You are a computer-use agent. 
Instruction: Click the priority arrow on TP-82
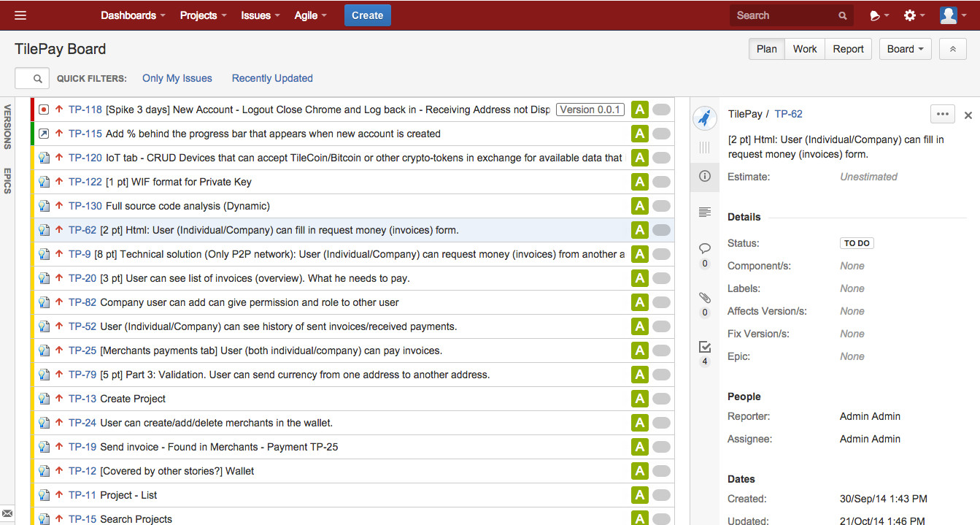pos(59,302)
